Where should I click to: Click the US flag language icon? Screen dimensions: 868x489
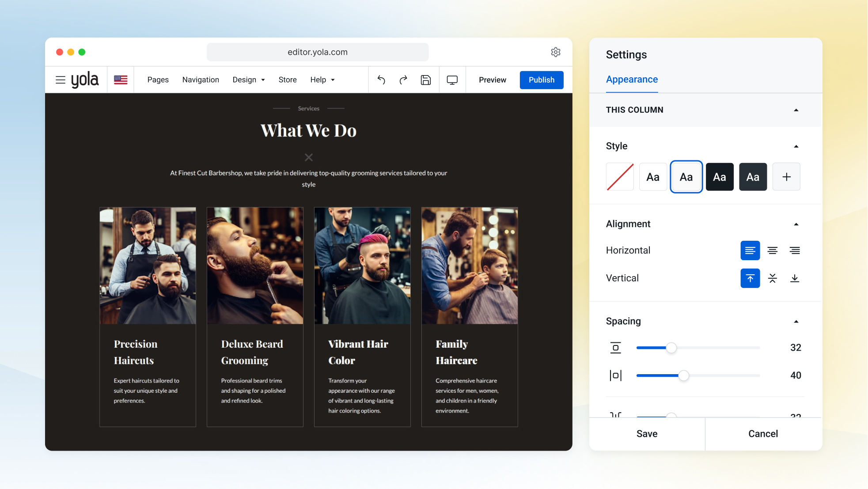pyautogui.click(x=121, y=80)
